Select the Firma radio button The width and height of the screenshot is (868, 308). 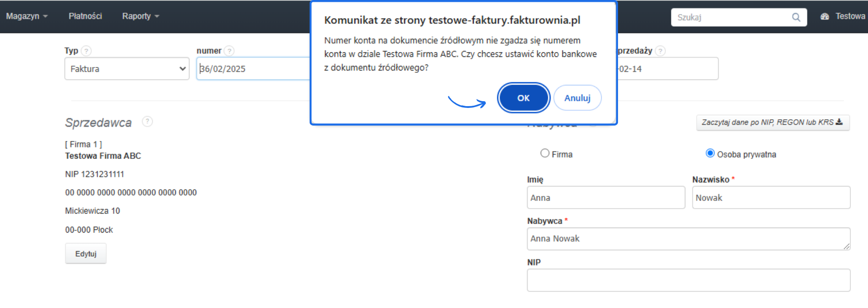[545, 153]
